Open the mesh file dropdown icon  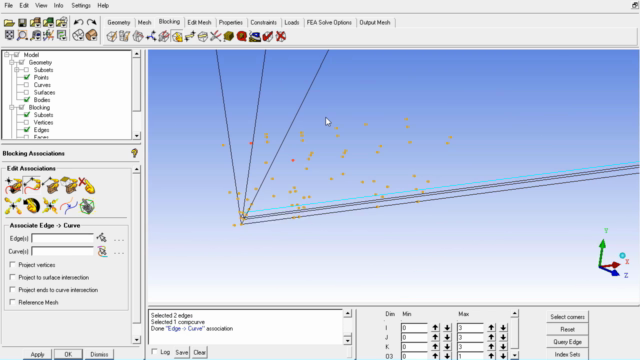pos(49,22)
